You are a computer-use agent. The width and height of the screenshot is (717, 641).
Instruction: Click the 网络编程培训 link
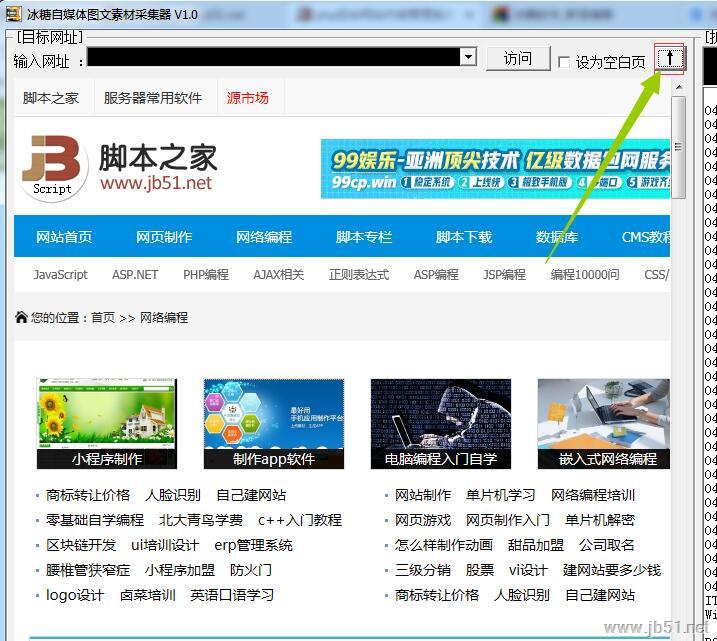click(x=593, y=495)
